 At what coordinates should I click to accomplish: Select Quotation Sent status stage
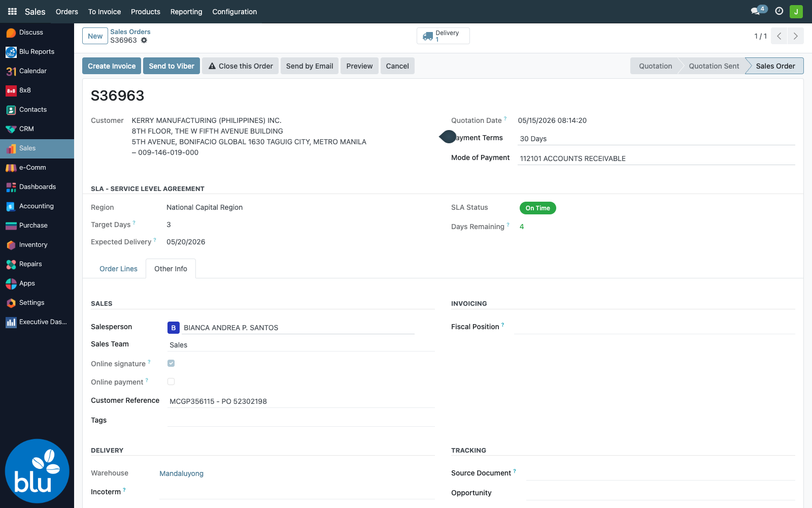tap(714, 66)
